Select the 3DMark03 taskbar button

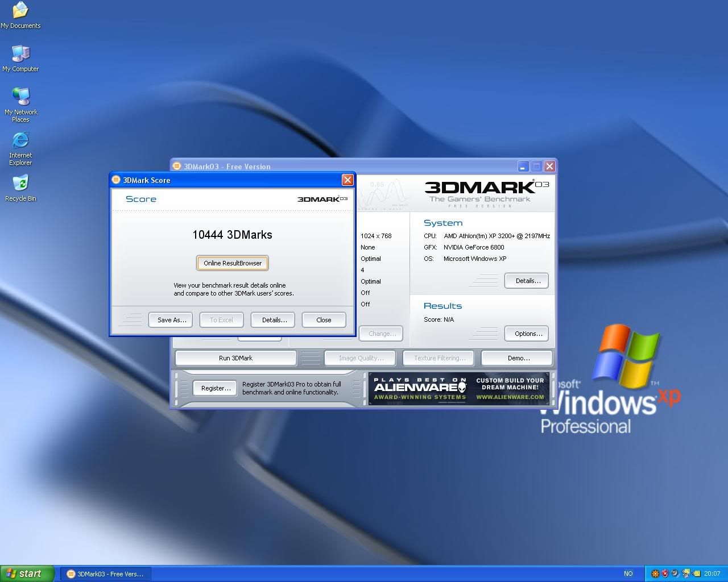[105, 574]
